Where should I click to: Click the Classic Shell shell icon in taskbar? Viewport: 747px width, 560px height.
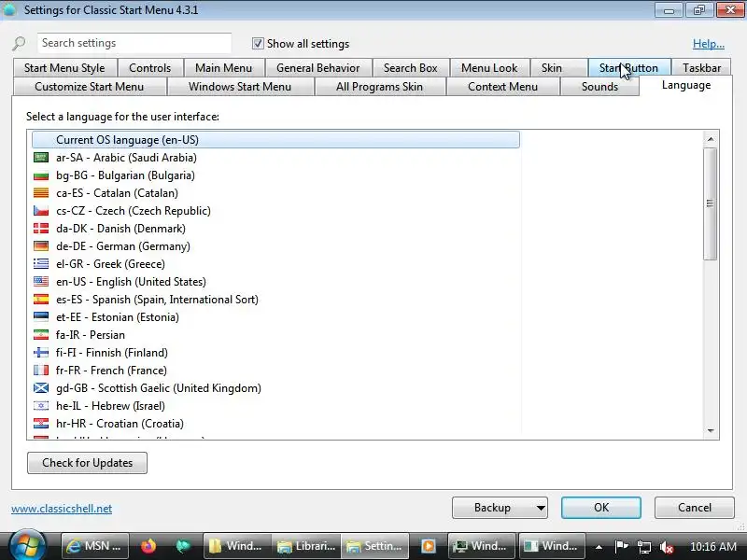(183, 546)
